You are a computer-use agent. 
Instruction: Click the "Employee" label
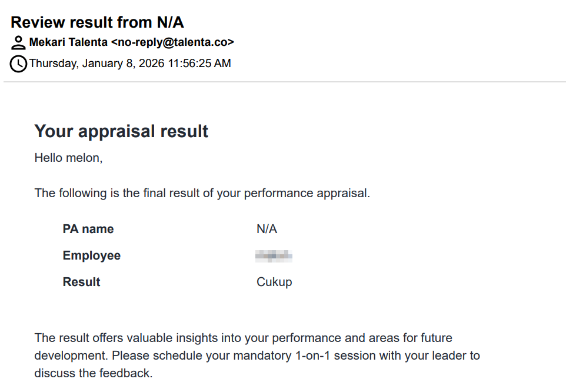click(x=92, y=255)
